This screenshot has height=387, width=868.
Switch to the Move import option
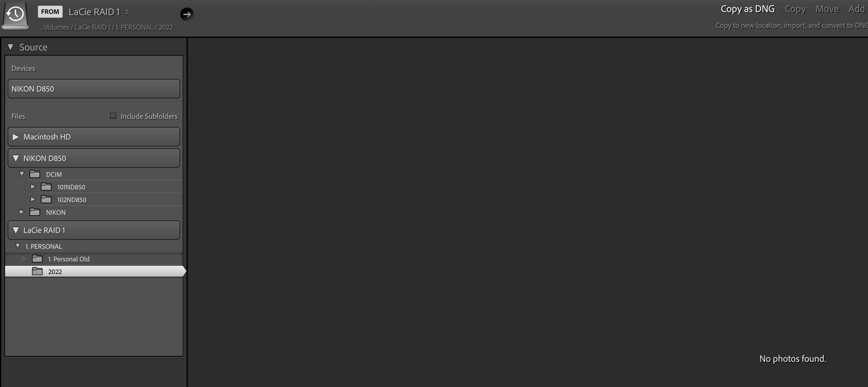(x=827, y=9)
